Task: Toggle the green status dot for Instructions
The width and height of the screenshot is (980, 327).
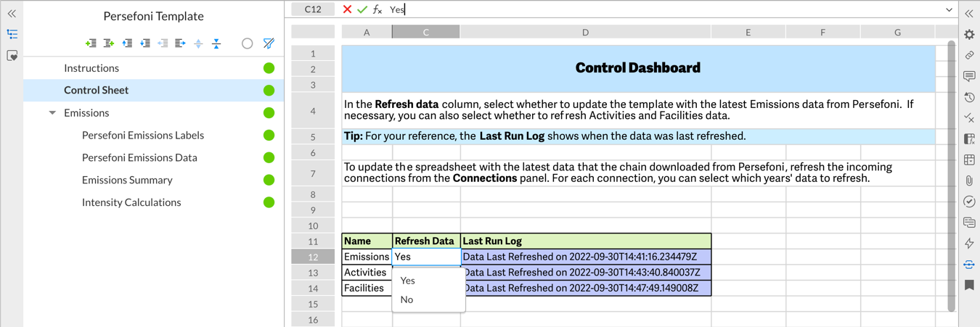Action: tap(269, 68)
